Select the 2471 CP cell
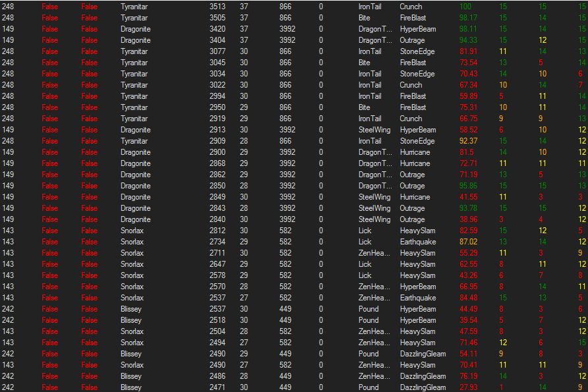This screenshot has width=588, height=392. click(217, 387)
